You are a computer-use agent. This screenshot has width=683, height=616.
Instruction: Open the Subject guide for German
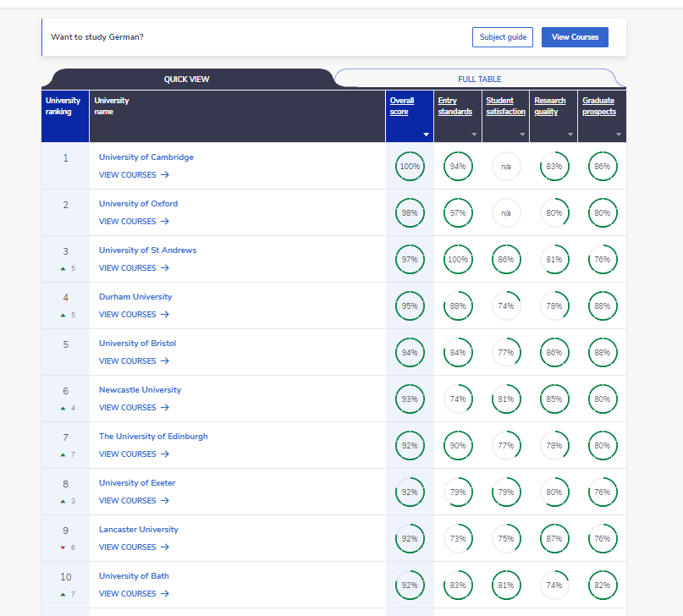coord(502,37)
